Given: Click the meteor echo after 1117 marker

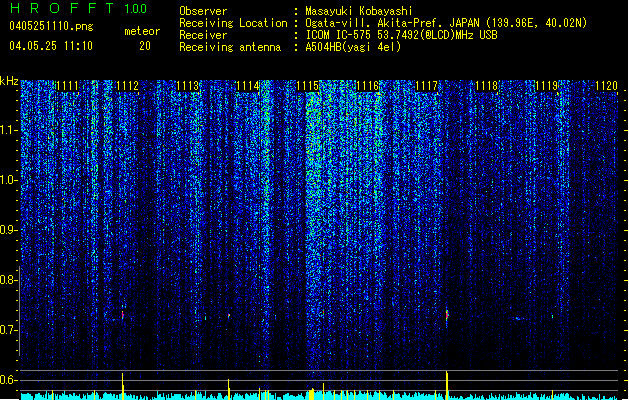Looking at the screenshot, I should (447, 314).
